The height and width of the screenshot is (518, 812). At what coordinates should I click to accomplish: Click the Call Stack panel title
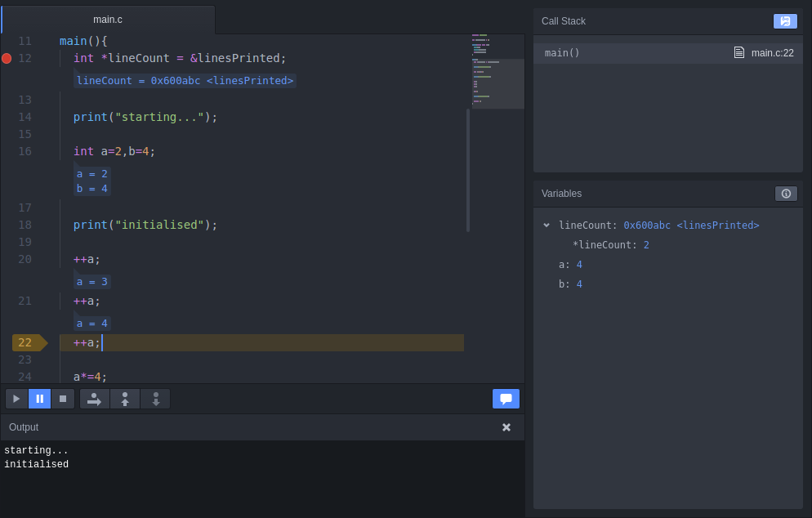pyautogui.click(x=564, y=21)
